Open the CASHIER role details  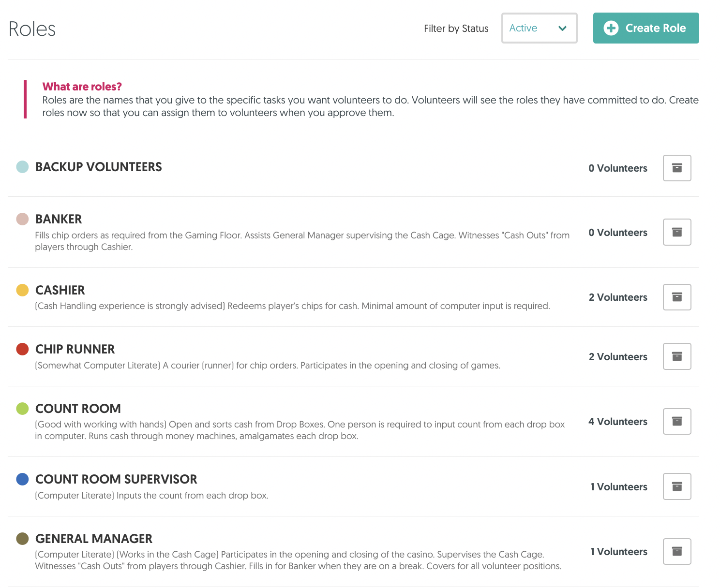click(x=60, y=290)
